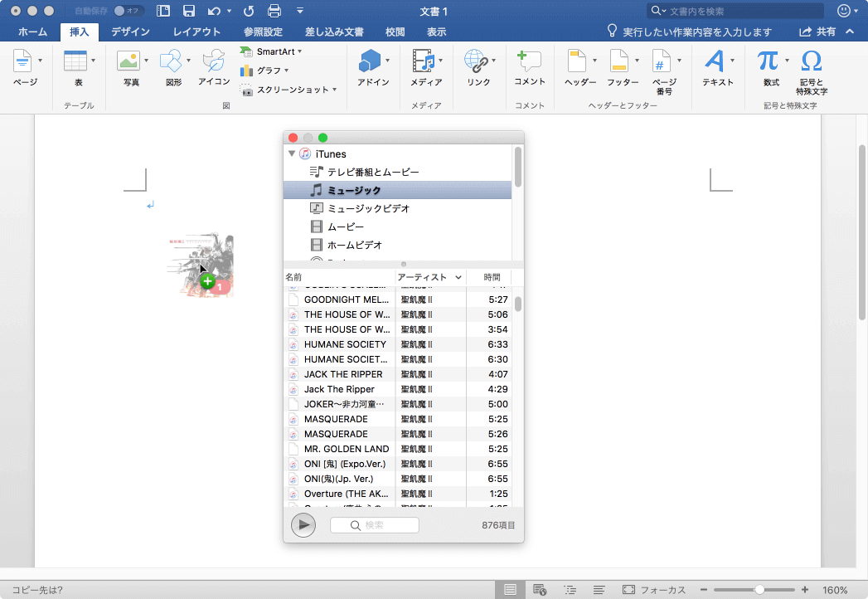This screenshot has width=868, height=599.
Task: Click the zoom slider handle
Action: point(760,590)
